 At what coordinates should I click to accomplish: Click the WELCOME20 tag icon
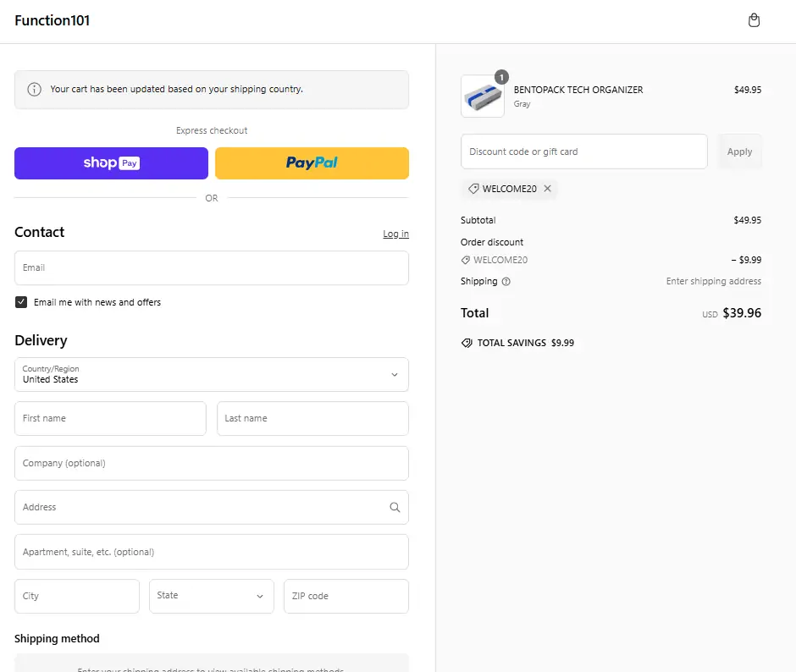(473, 189)
